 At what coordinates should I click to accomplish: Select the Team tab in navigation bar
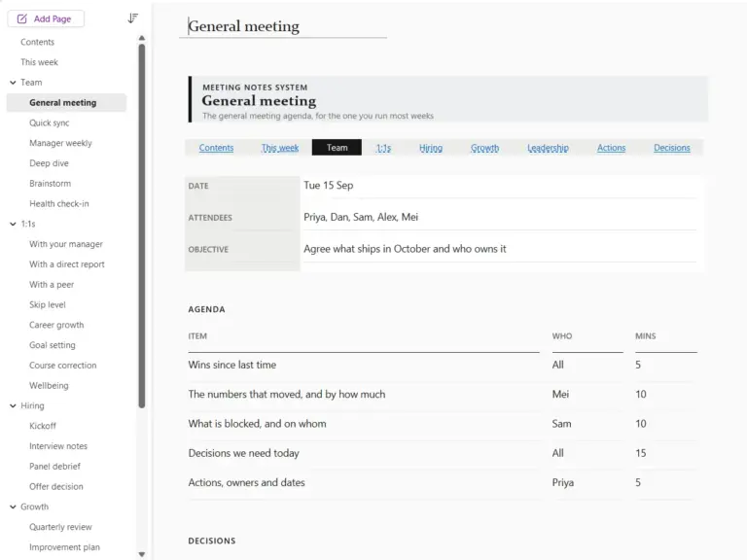click(x=337, y=148)
